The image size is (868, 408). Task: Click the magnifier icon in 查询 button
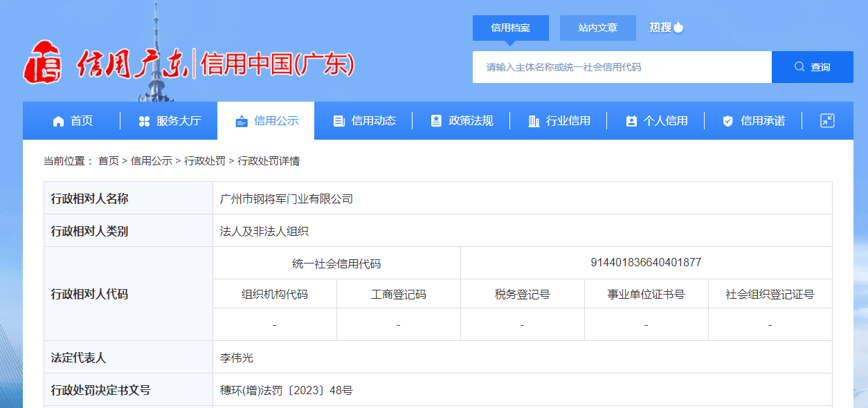[x=799, y=67]
